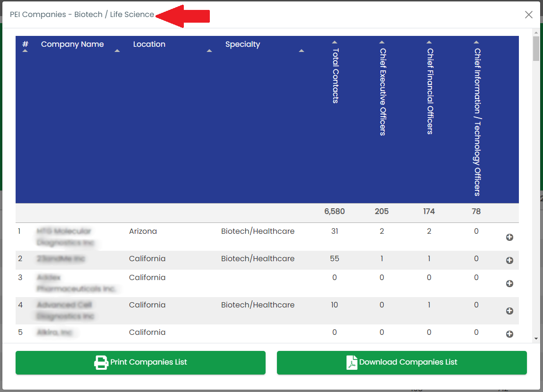Screen dimensions: 543x392
Task: Click row 2 California location cell
Action: 147,258
